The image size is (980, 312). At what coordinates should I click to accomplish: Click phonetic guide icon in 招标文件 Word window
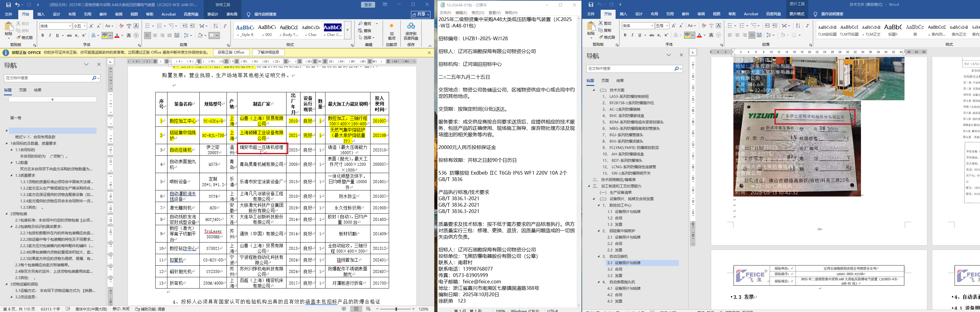click(x=129, y=26)
